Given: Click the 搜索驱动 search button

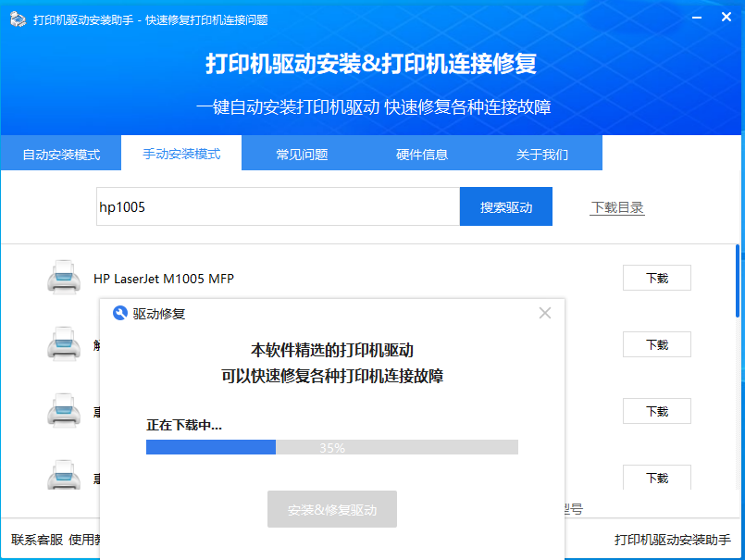Looking at the screenshot, I should [505, 205].
